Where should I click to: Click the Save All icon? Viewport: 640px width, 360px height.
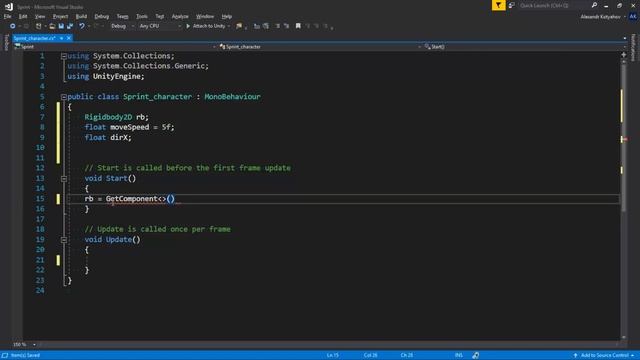pyautogui.click(x=70, y=26)
